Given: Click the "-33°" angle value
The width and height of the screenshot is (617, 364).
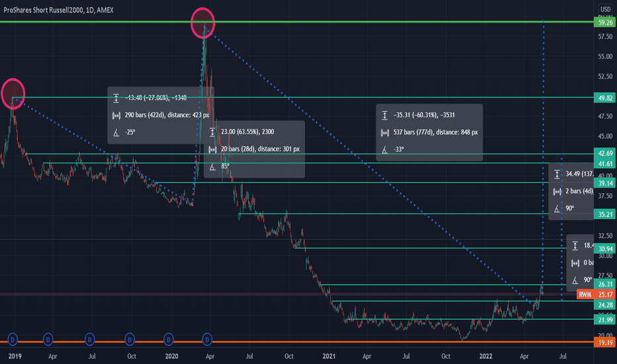Looking at the screenshot, I should (399, 150).
